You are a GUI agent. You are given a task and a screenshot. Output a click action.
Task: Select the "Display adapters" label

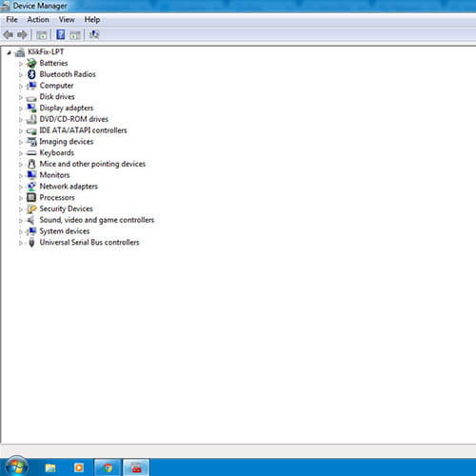(67, 109)
